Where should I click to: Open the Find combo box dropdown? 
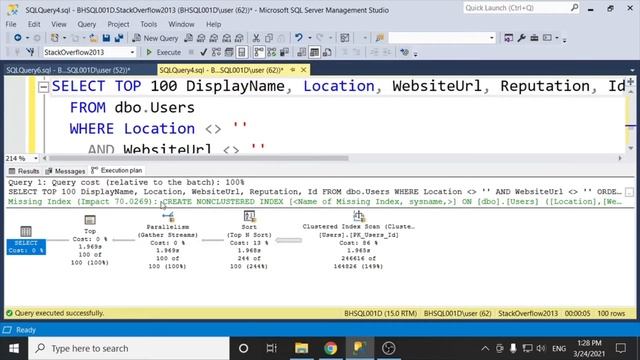tap(491, 38)
